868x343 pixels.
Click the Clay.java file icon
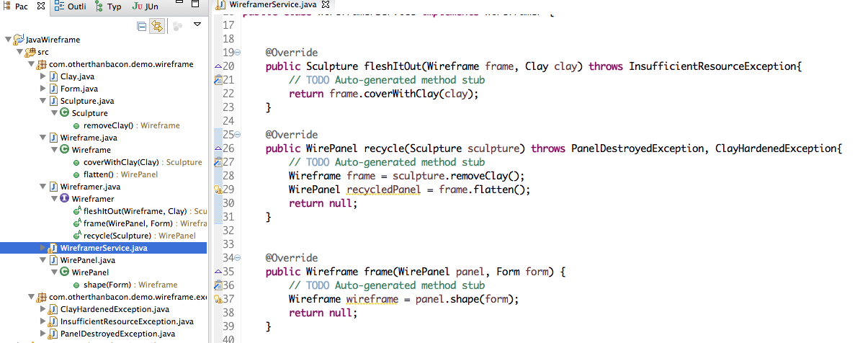[x=53, y=76]
